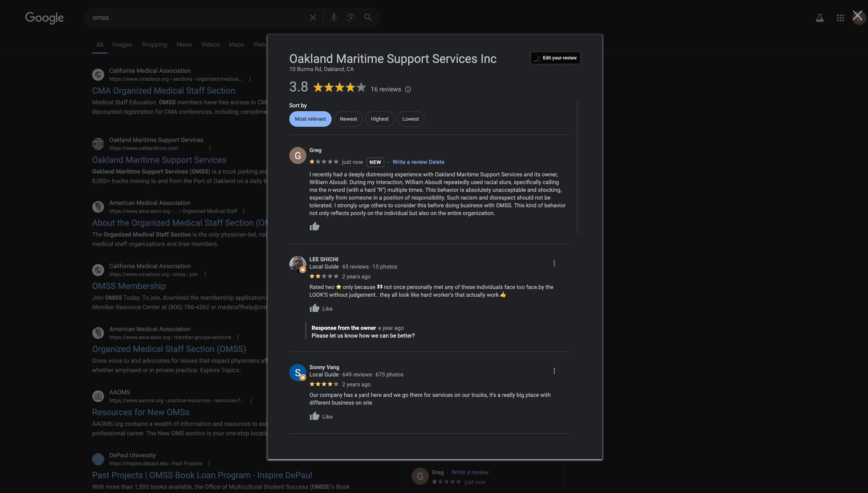The image size is (868, 493).
Task: Open more options for LEE SHICHI's review
Action: pos(554,263)
